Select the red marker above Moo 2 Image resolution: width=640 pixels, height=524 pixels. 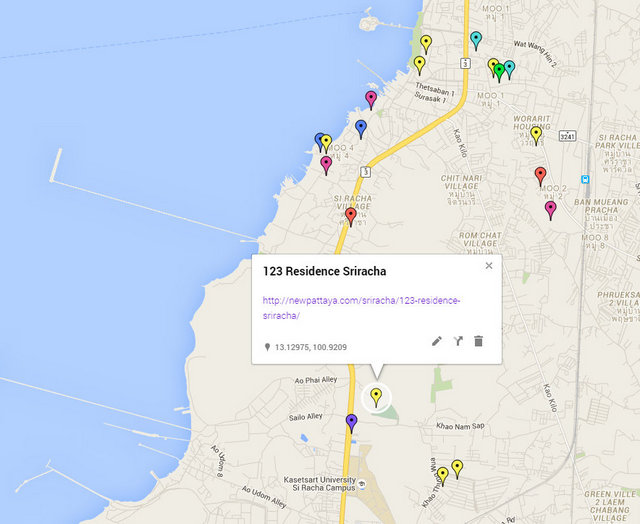tap(540, 176)
